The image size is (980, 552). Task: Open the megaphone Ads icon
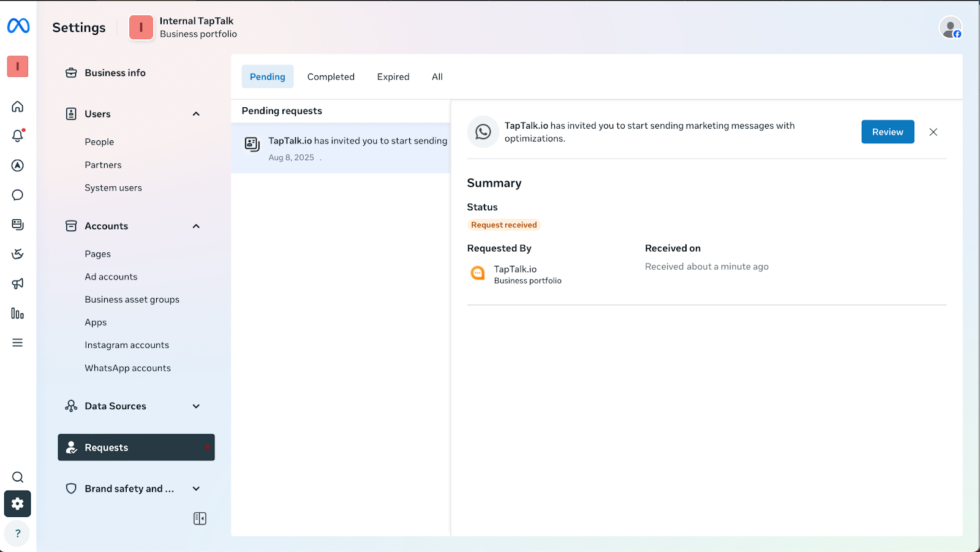pos(18,283)
